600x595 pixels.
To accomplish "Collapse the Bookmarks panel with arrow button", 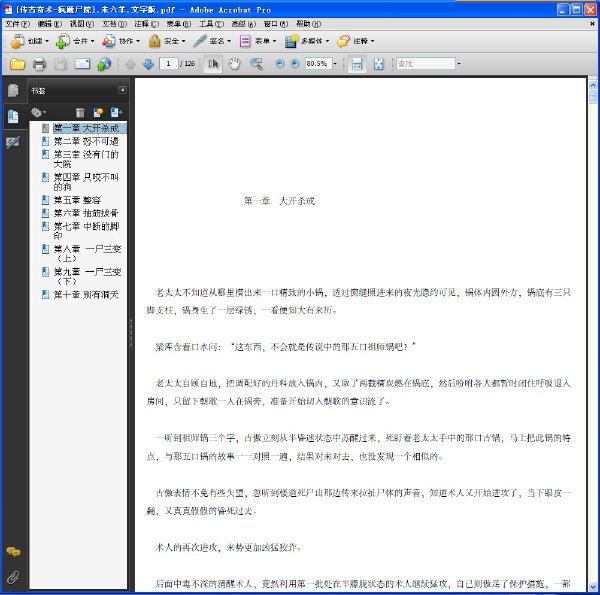I will 122,90.
